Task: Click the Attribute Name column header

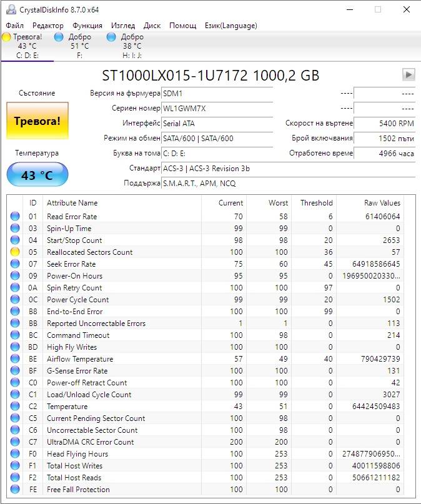Action: pyautogui.click(x=122, y=203)
